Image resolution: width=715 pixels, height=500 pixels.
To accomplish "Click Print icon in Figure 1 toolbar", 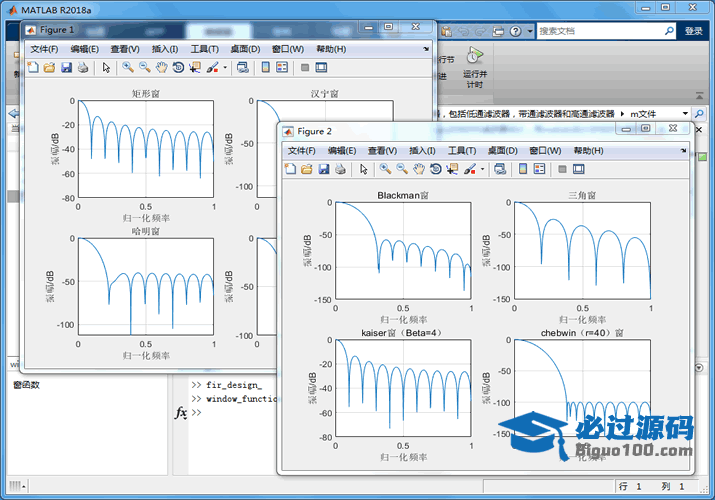I will click(x=83, y=67).
